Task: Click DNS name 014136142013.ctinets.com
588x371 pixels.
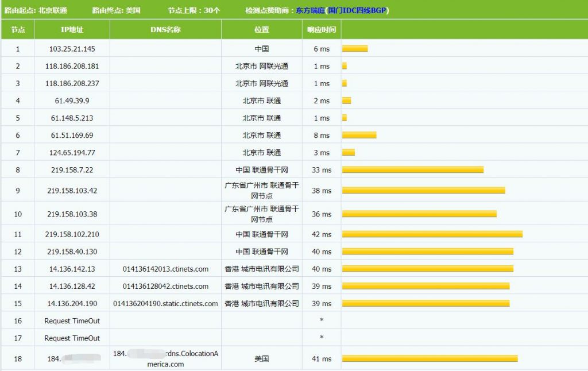Action: 165,269
